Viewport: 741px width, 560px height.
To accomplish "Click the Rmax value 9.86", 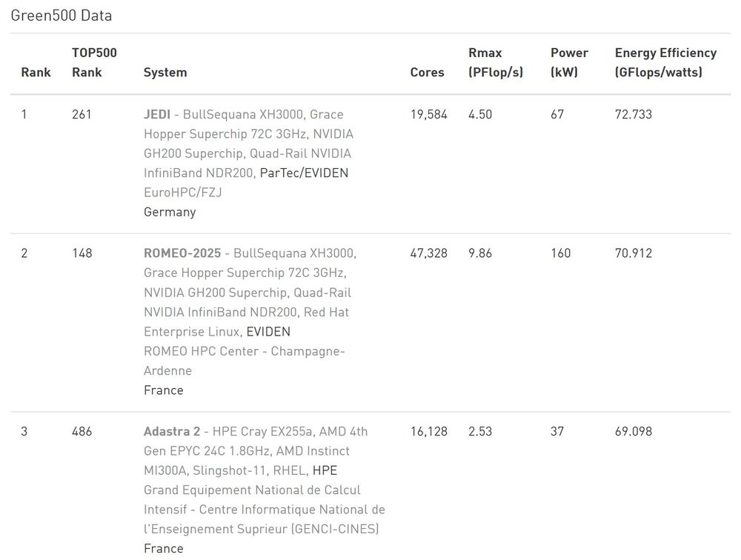I will click(x=480, y=253).
